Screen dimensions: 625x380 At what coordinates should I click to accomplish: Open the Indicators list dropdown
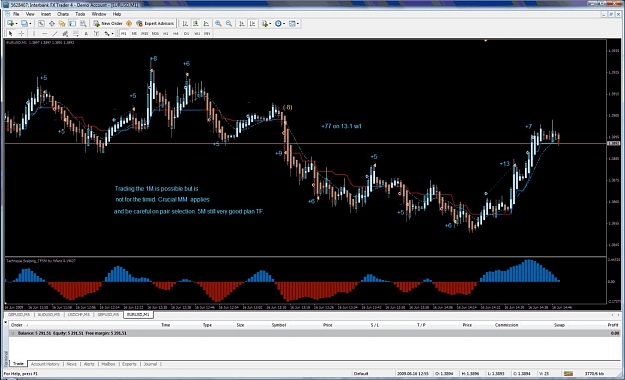(x=266, y=24)
